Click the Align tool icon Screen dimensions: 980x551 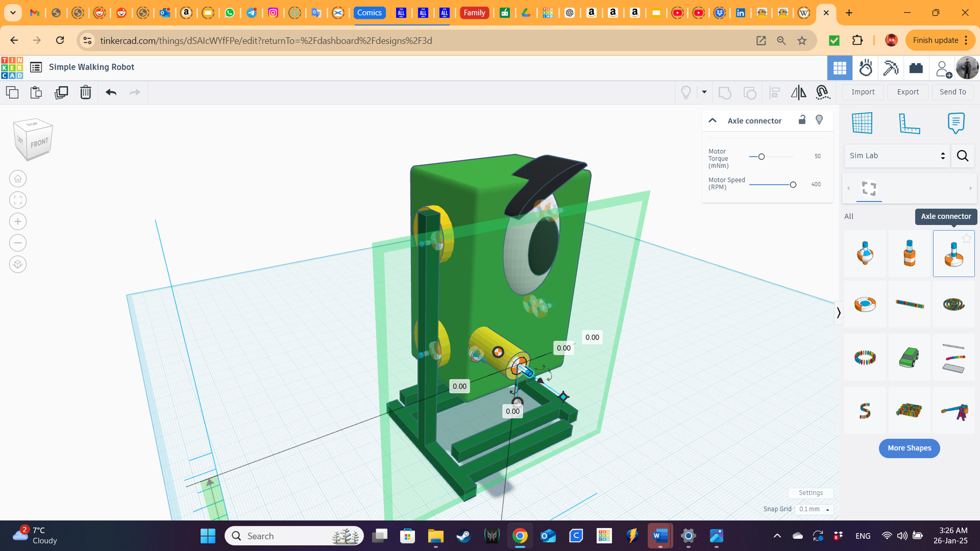click(x=774, y=92)
